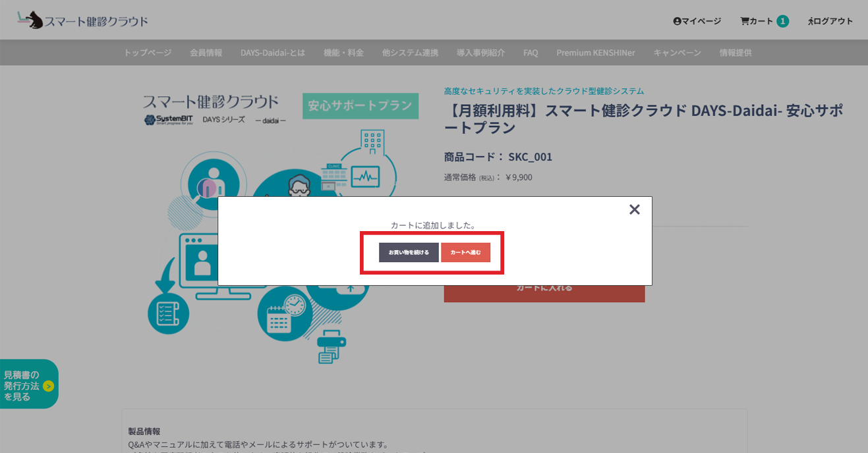This screenshot has height=453, width=868.
Task: Click the cart count badge
Action: tap(782, 21)
